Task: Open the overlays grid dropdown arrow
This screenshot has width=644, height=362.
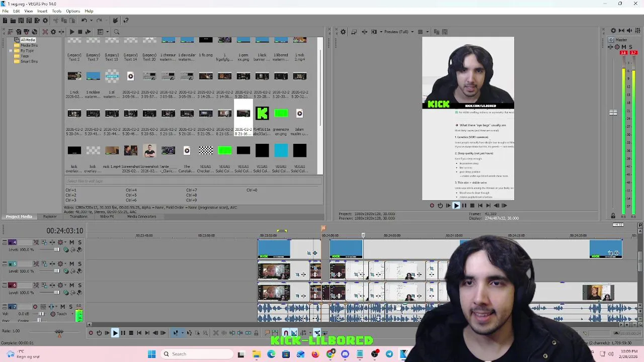Action: click(x=428, y=32)
